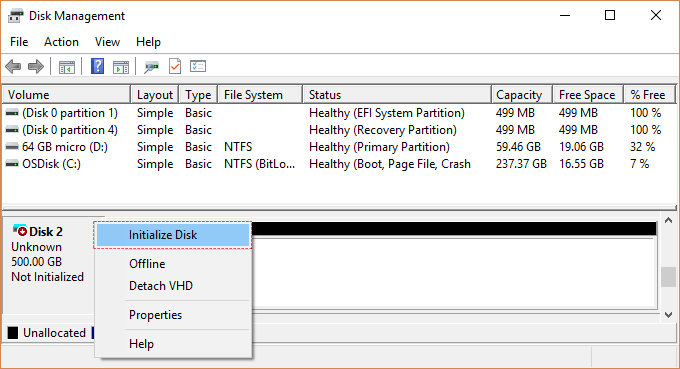Open the Action menu

61,42
